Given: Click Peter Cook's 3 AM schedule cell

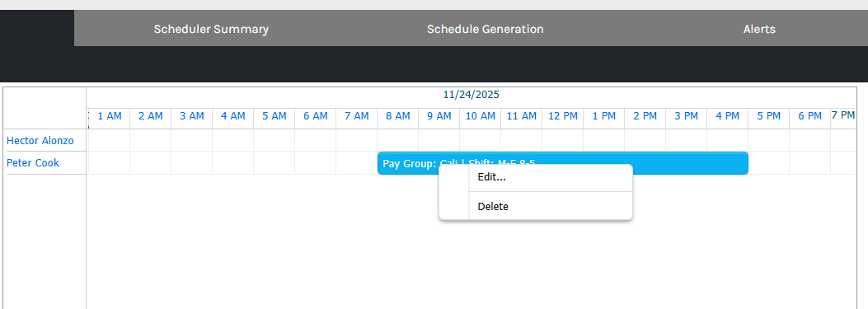Looking at the screenshot, I should tap(191, 163).
